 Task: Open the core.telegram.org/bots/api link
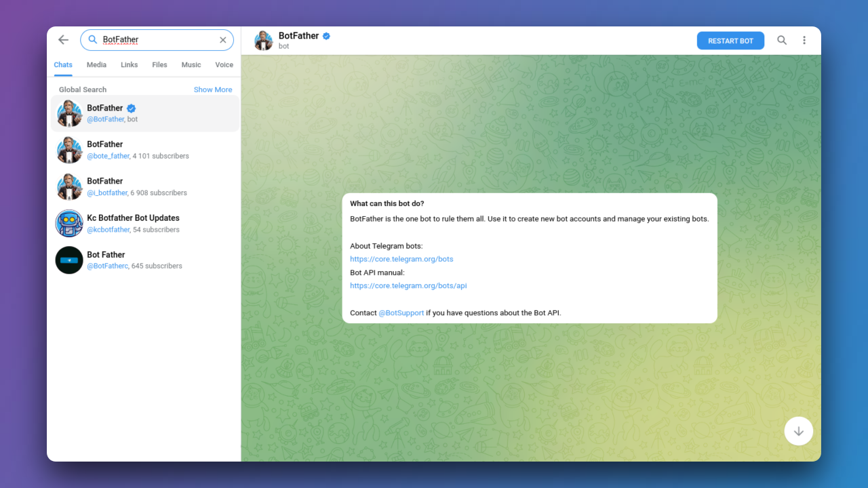click(408, 285)
